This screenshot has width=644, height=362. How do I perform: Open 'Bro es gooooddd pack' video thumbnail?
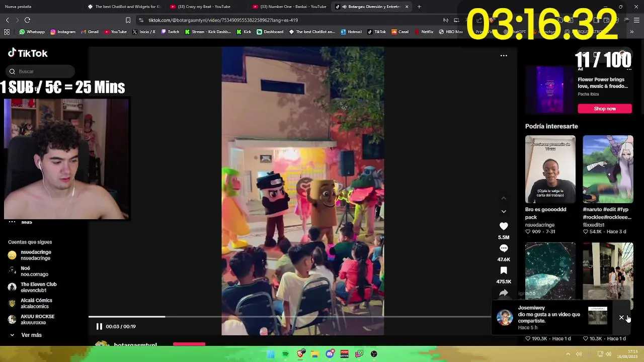pos(550,169)
